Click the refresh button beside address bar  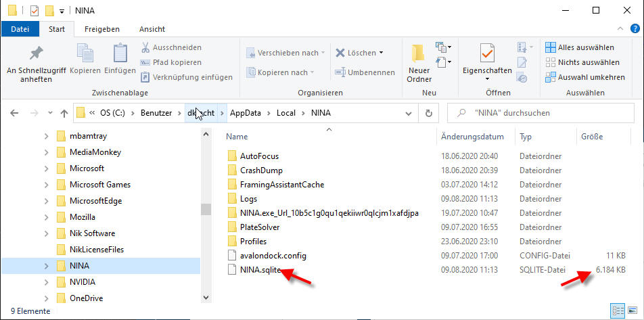click(x=428, y=113)
